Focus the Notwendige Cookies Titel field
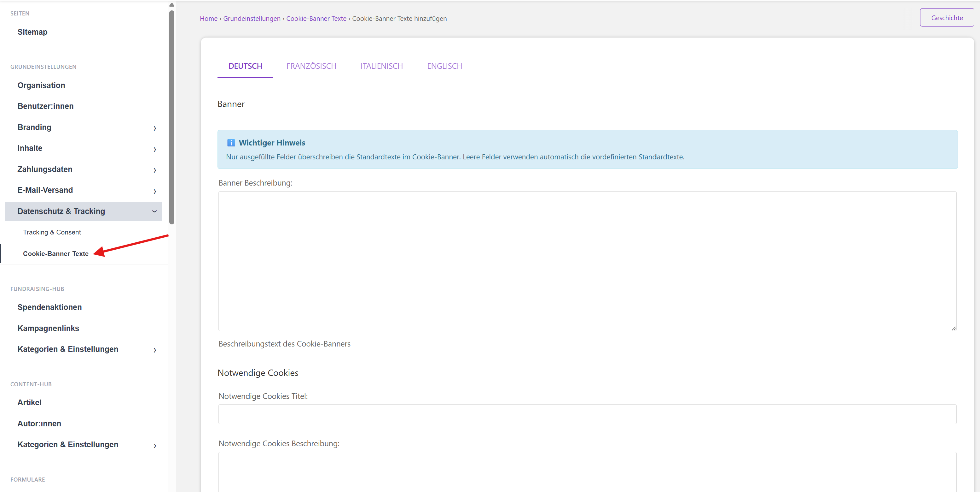The height and width of the screenshot is (492, 980). coord(587,414)
